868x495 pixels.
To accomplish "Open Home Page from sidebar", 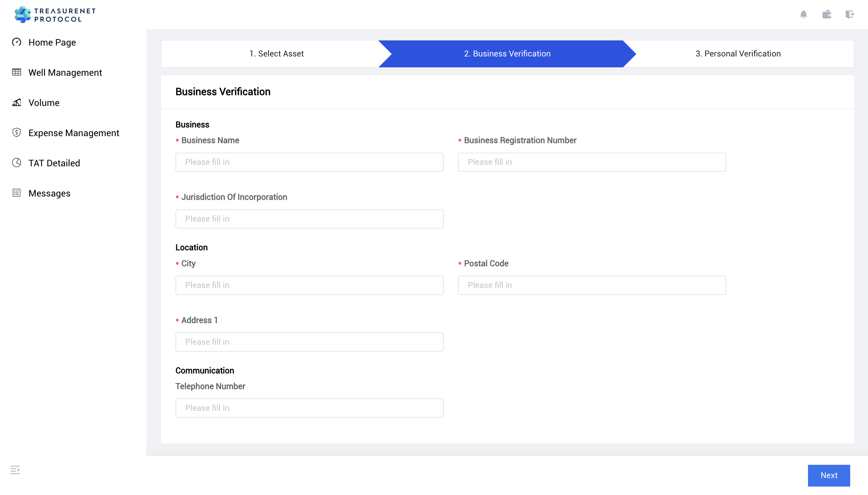I will pyautogui.click(x=52, y=42).
